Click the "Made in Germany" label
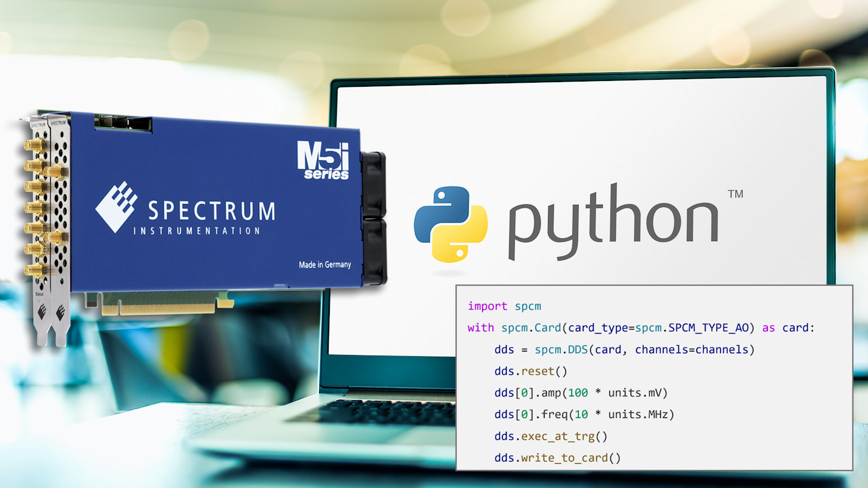Viewport: 868px width, 488px height. pos(325,264)
